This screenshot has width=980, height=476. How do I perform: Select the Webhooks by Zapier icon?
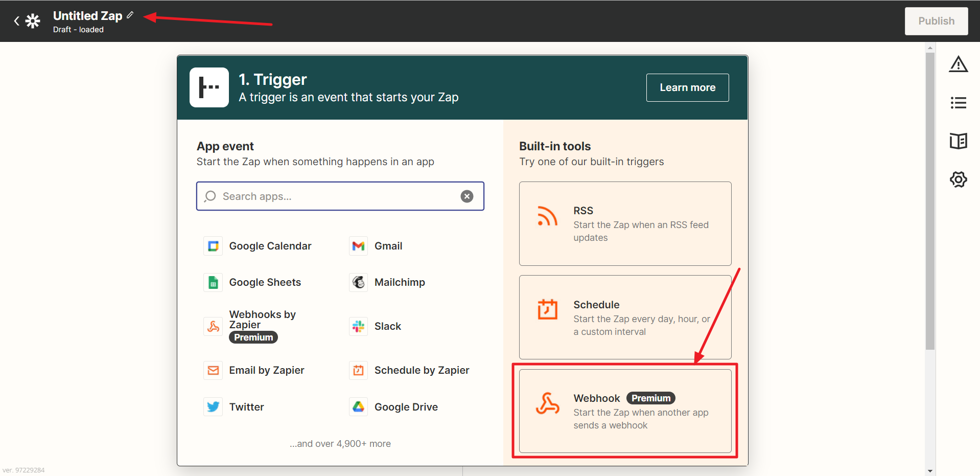213,326
